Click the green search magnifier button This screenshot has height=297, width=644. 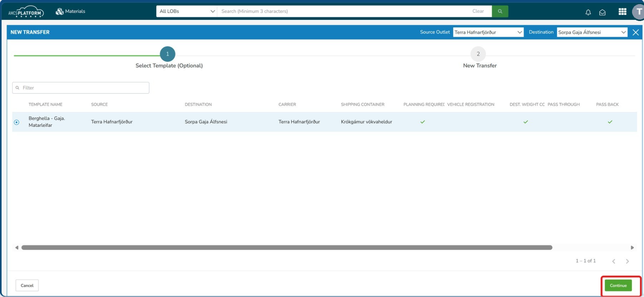[500, 11]
